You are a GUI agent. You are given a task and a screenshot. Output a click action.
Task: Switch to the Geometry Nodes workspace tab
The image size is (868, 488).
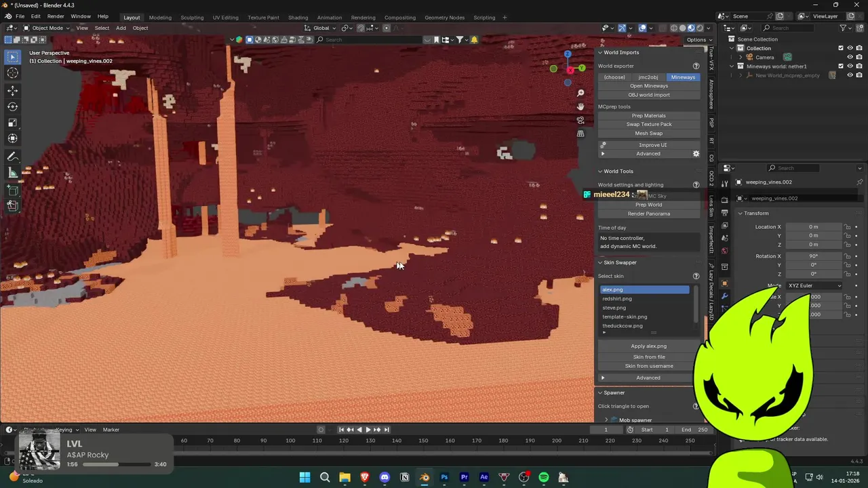pos(444,17)
